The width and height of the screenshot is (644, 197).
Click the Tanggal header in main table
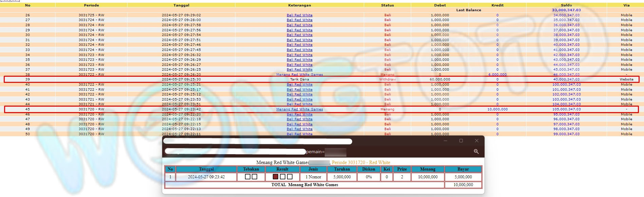click(x=181, y=5)
